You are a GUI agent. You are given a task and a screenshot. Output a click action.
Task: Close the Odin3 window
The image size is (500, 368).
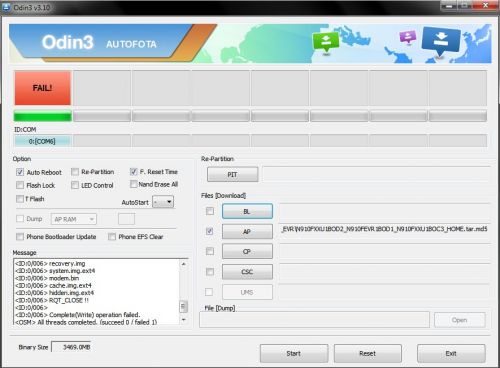coord(486,5)
